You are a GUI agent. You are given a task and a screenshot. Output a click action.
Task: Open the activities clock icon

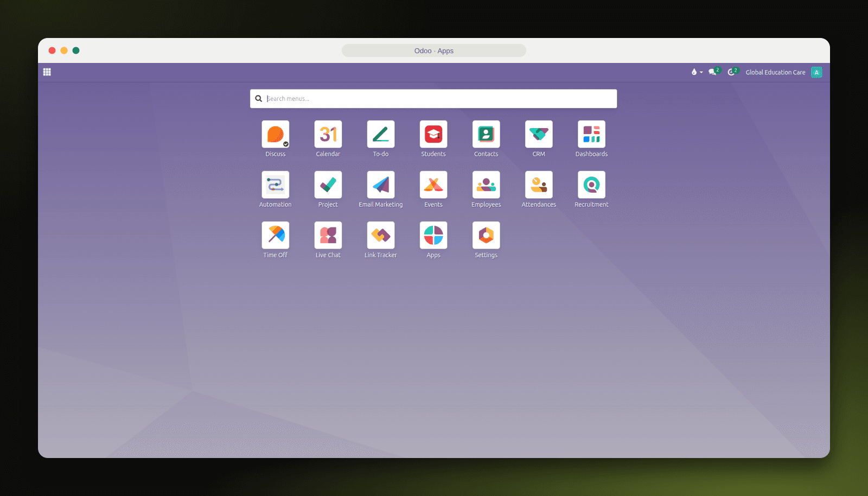pyautogui.click(x=733, y=72)
